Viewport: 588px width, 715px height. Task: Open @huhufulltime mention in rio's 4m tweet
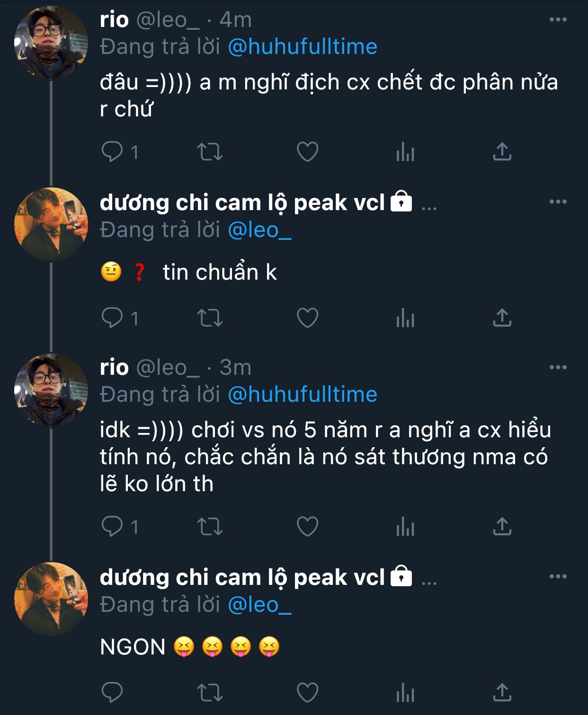click(303, 47)
